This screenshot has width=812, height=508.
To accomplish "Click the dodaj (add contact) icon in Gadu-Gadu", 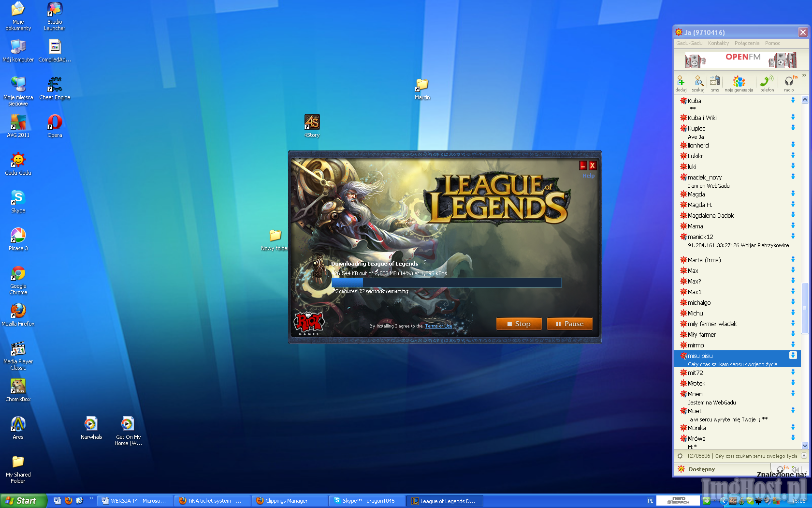I will tap(681, 83).
